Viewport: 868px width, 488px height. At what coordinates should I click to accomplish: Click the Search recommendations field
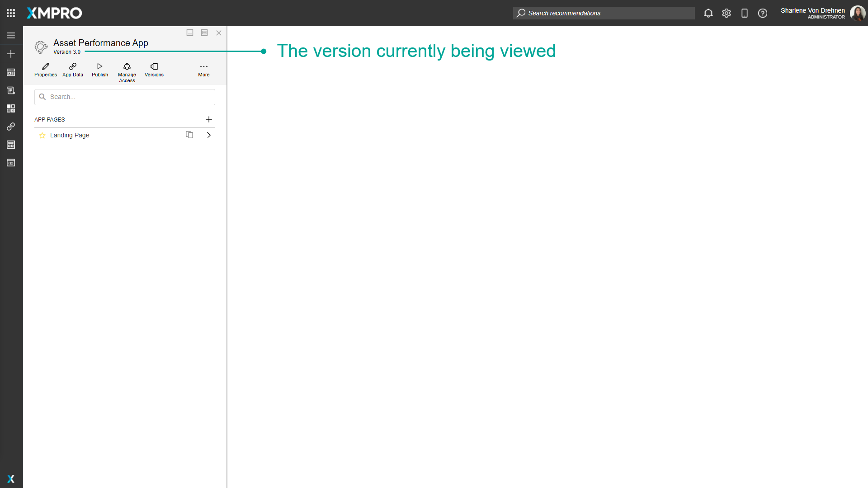pos(604,13)
